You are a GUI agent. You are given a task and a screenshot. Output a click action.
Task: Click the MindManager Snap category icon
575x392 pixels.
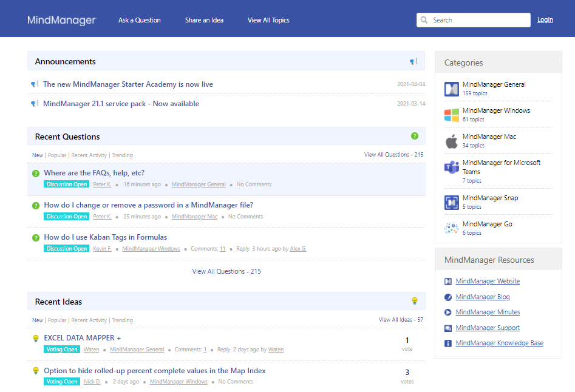451,202
